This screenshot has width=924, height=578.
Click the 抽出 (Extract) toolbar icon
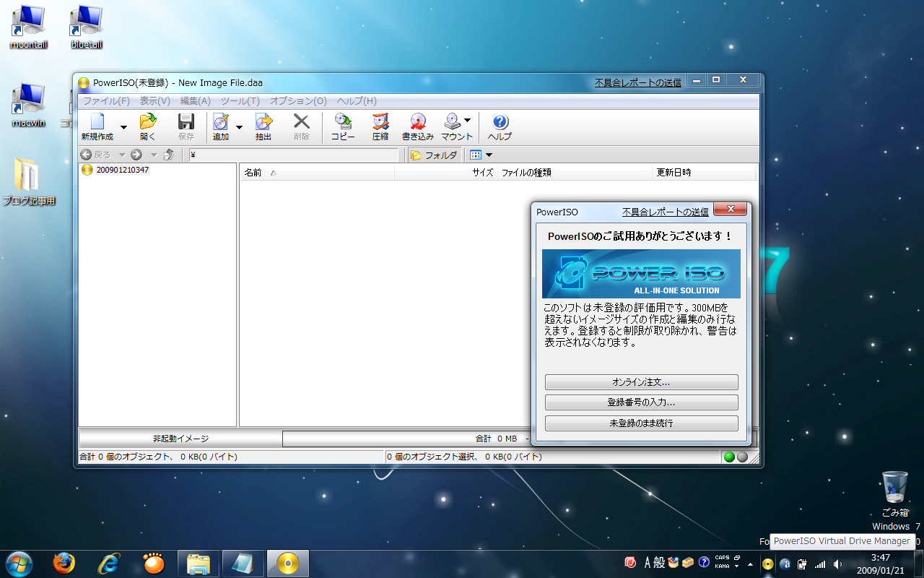coord(263,122)
